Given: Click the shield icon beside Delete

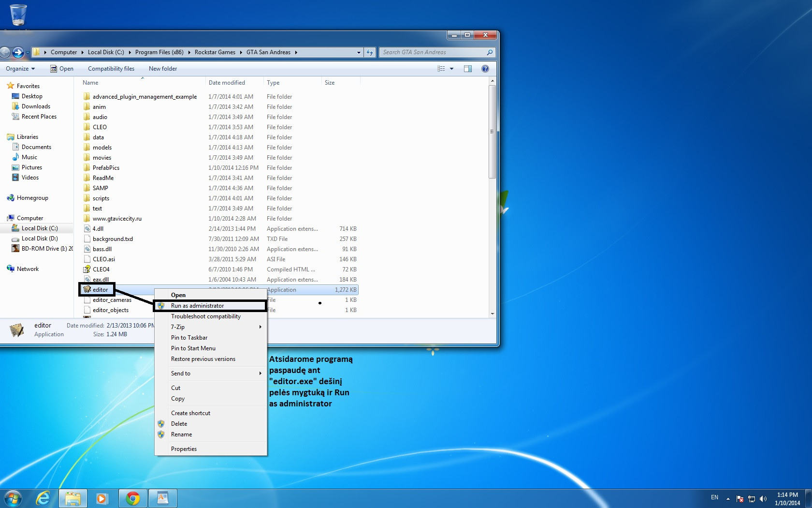Looking at the screenshot, I should click(x=161, y=424).
